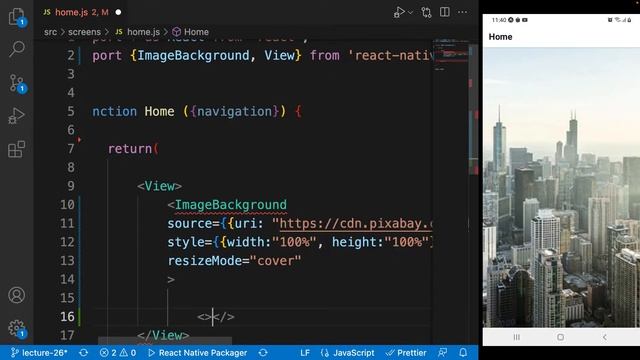Open the Explorer view in activity bar

(x=16, y=17)
